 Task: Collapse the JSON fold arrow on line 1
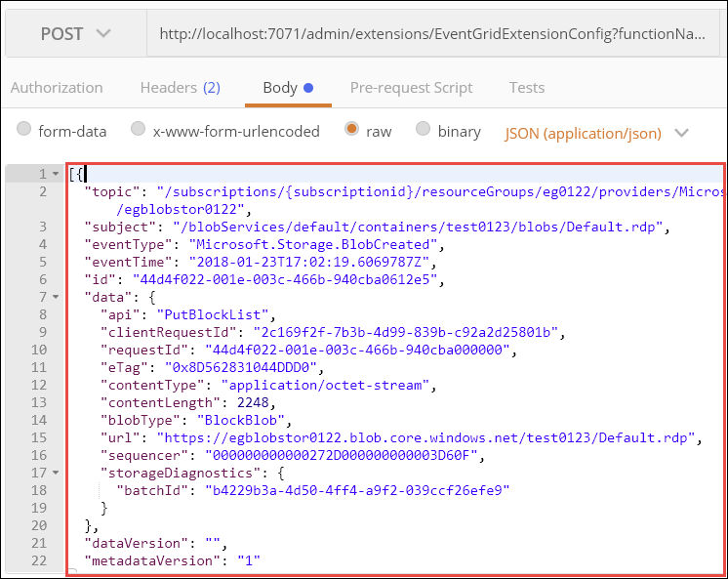56,174
